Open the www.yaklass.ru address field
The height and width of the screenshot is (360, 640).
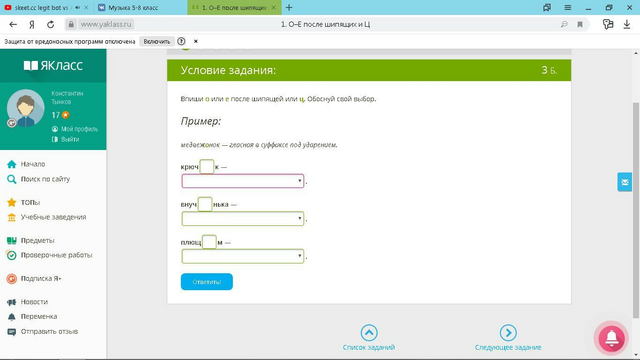(106, 24)
